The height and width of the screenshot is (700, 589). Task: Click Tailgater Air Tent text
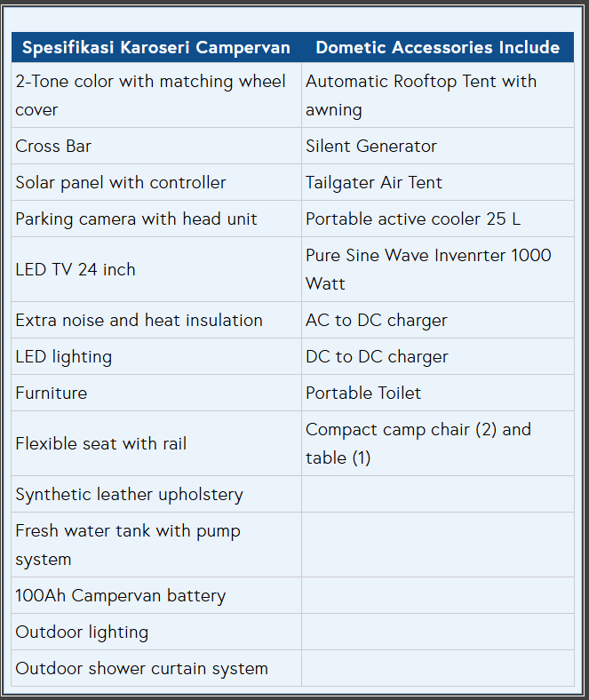pos(374,183)
